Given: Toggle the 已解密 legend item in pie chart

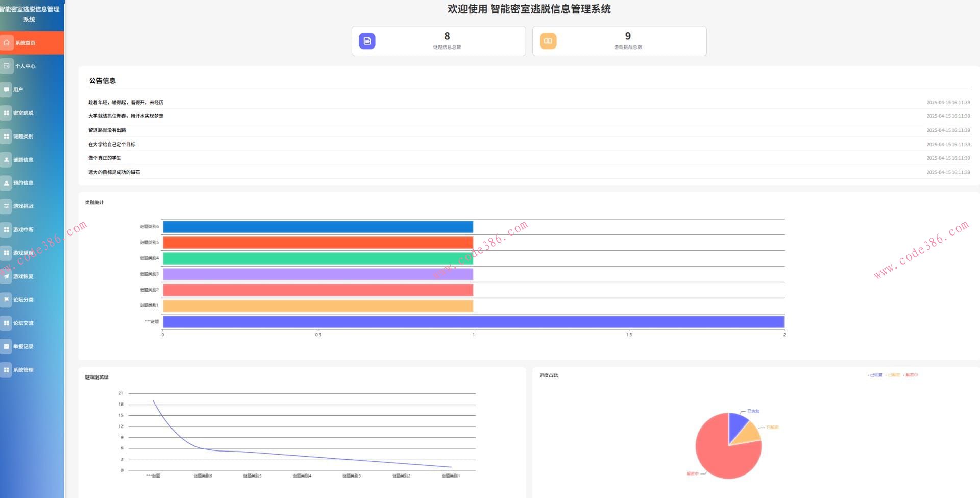Looking at the screenshot, I should tap(893, 375).
